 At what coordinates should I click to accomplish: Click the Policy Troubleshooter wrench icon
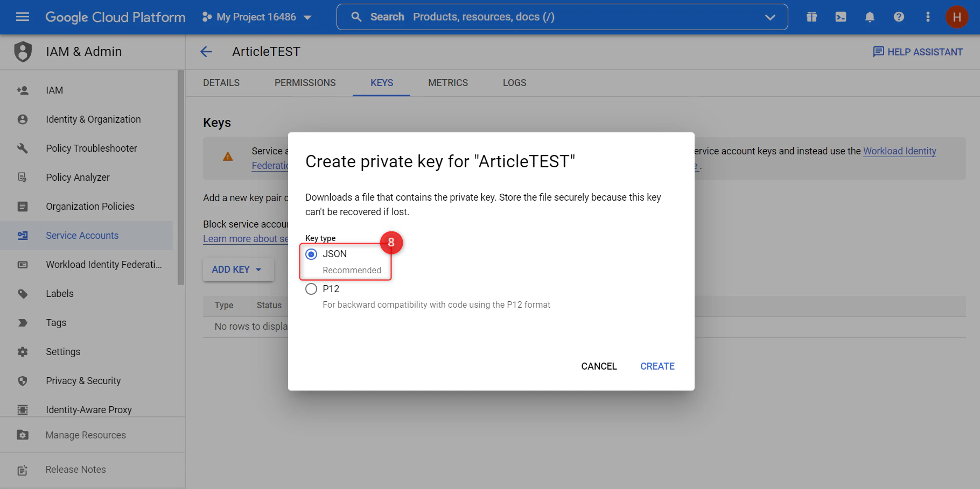point(23,148)
